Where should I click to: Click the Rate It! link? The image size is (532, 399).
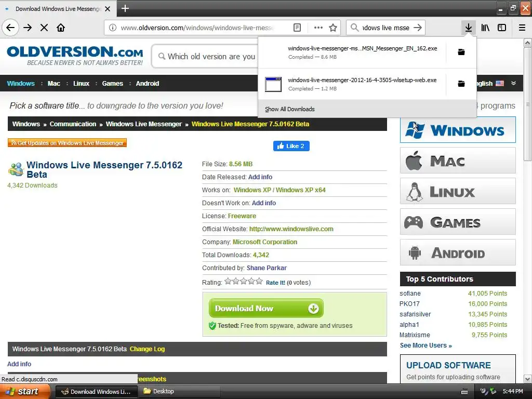click(275, 283)
